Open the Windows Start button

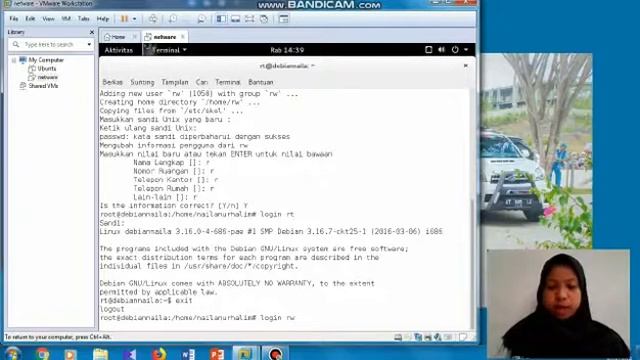(12, 353)
